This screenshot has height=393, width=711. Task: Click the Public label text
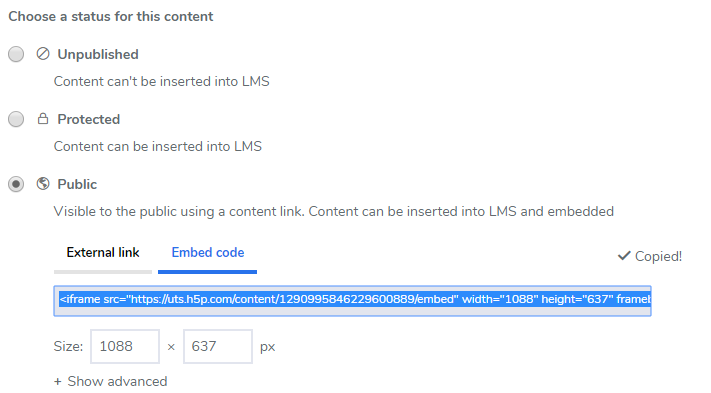(x=77, y=184)
